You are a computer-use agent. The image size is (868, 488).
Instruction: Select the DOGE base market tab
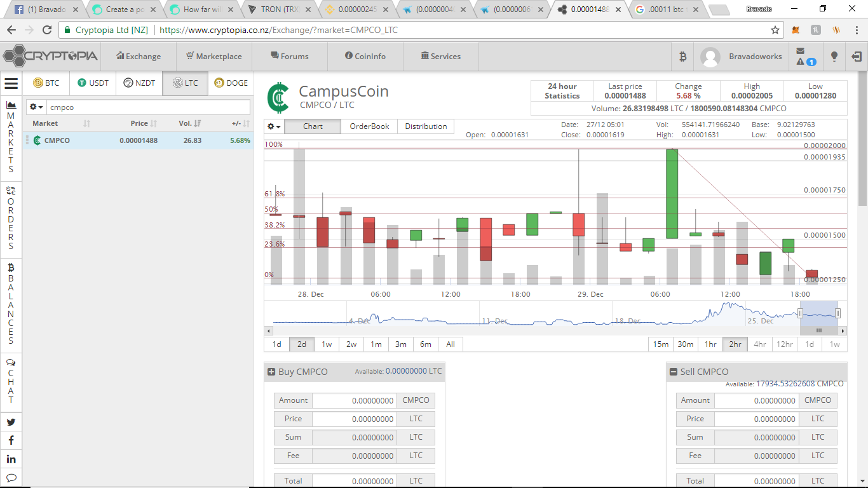coord(231,83)
